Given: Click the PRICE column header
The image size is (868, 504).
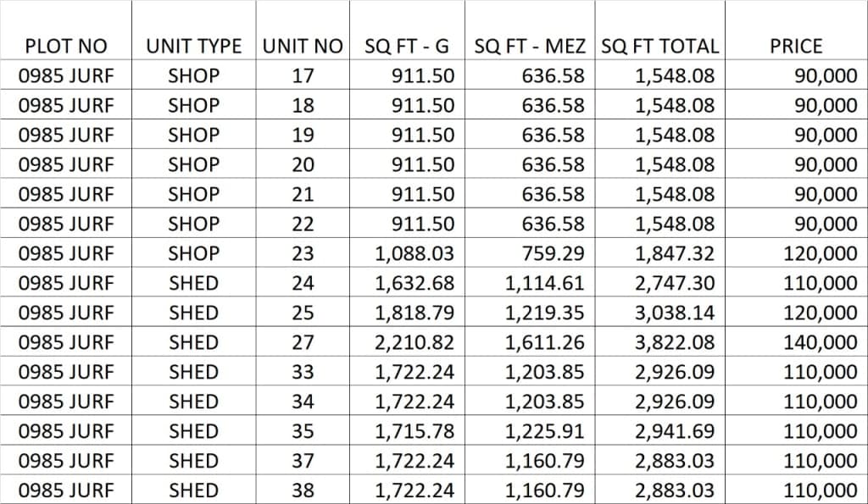Looking at the screenshot, I should [x=796, y=46].
